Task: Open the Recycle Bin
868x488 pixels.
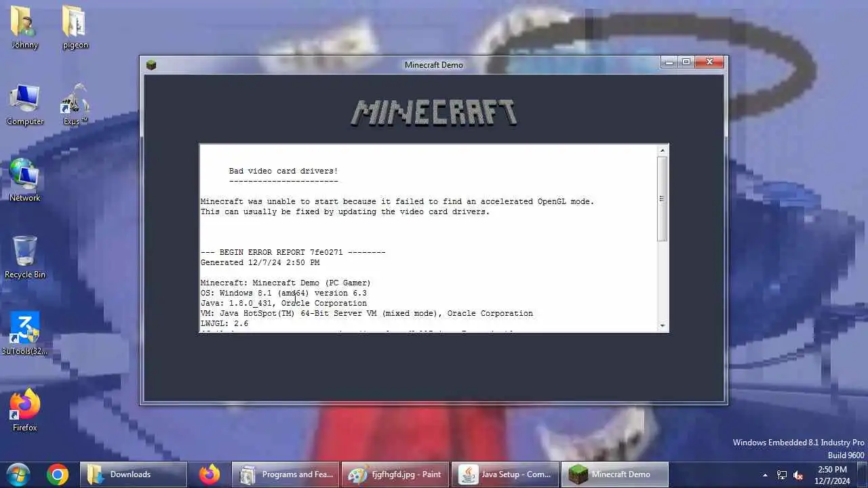Action: point(25,258)
